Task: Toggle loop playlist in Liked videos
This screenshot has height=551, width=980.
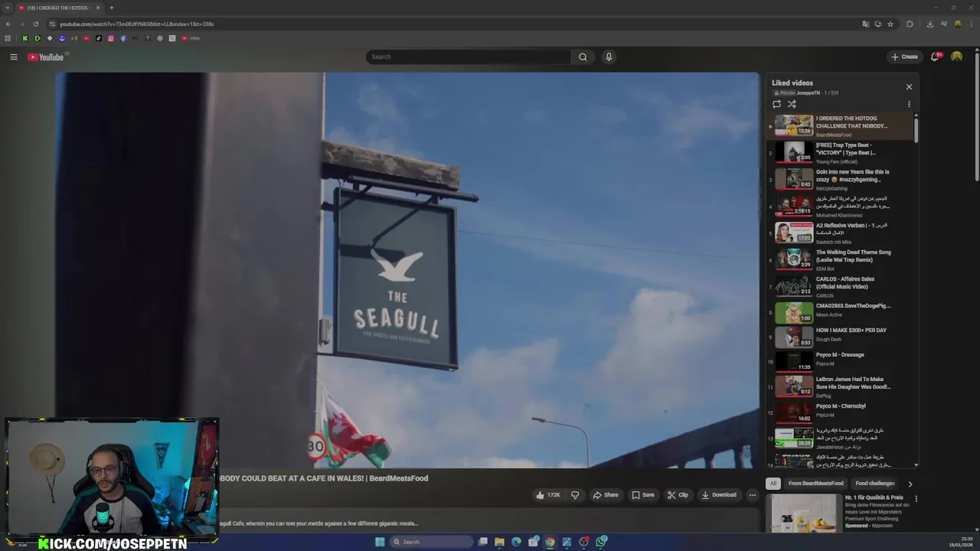Action: (776, 104)
